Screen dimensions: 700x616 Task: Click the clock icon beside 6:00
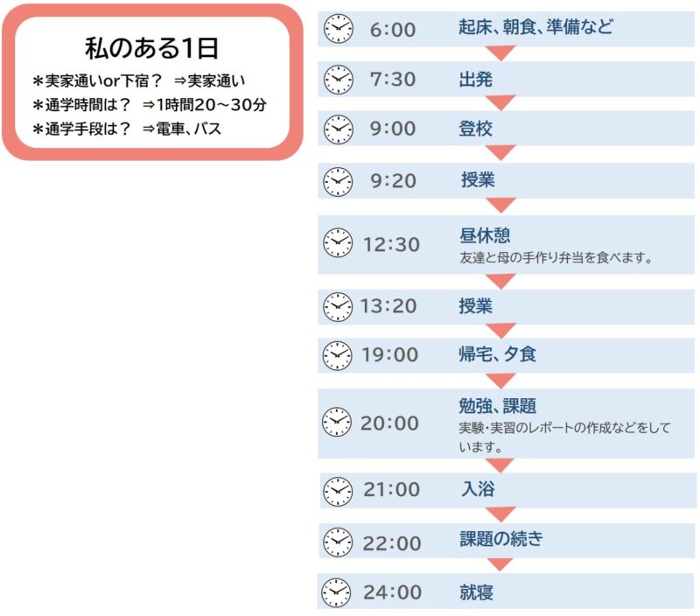[338, 29]
